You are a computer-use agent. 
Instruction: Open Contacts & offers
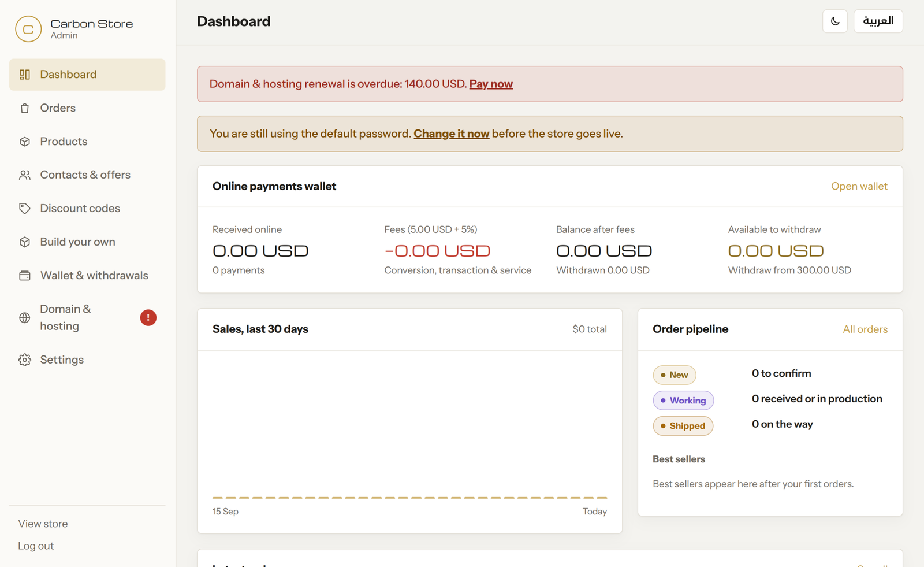pos(87,175)
